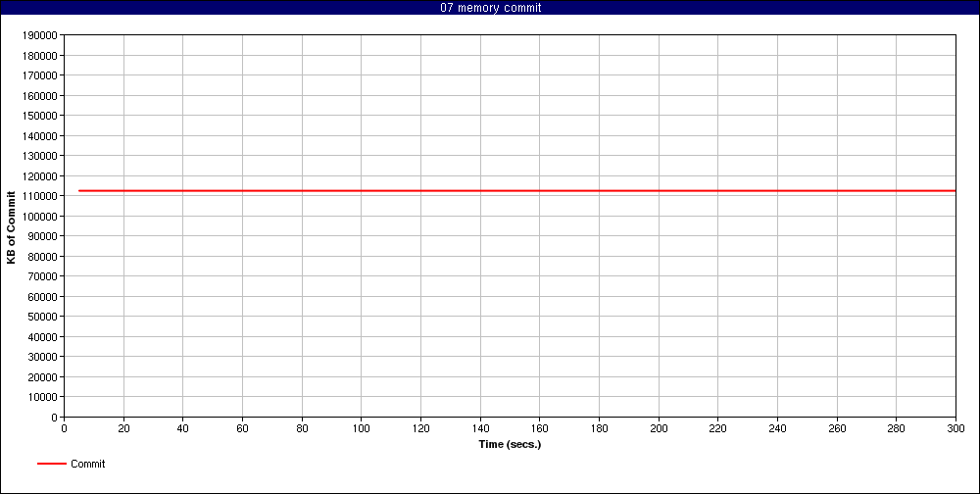Click x-axis tick label 180
This screenshot has height=494, width=980.
click(x=600, y=428)
